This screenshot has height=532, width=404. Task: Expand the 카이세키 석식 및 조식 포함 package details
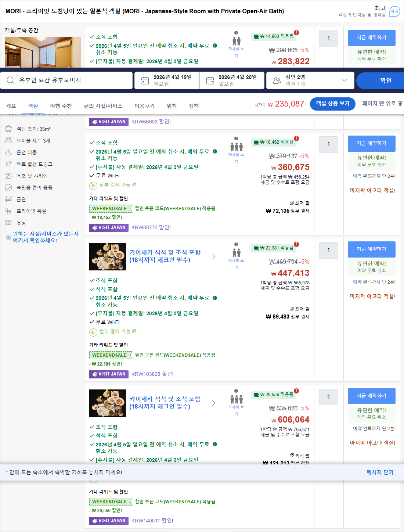[x=213, y=256]
